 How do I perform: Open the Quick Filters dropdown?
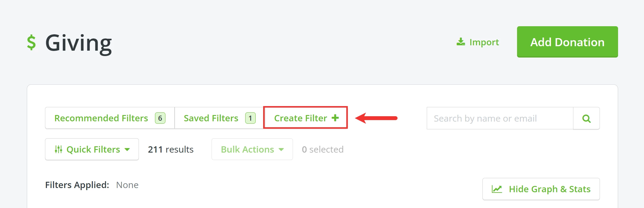coord(92,149)
